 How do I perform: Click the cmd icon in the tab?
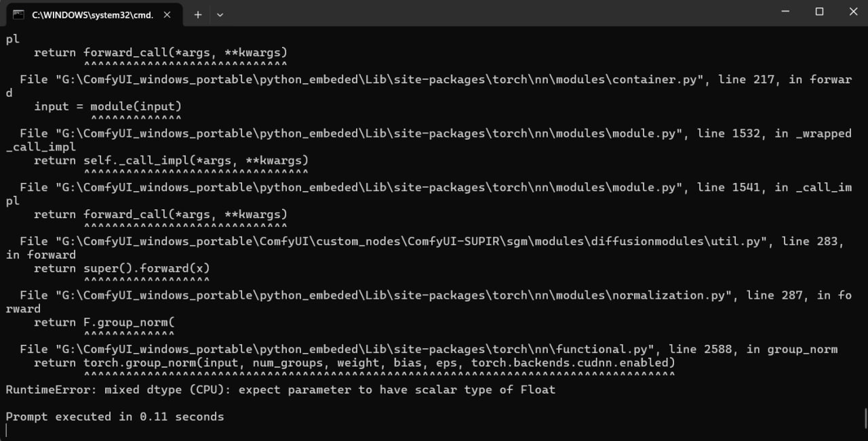[x=18, y=14]
